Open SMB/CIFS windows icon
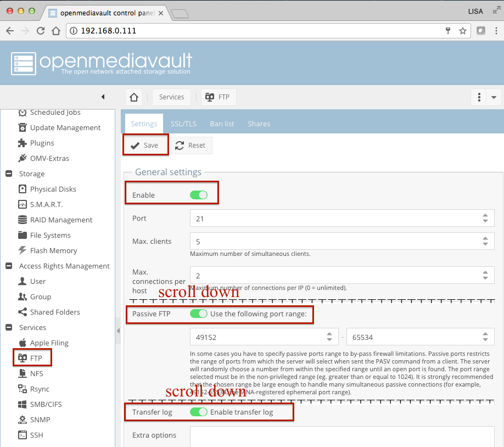This screenshot has height=447, width=504. pyautogui.click(x=22, y=404)
